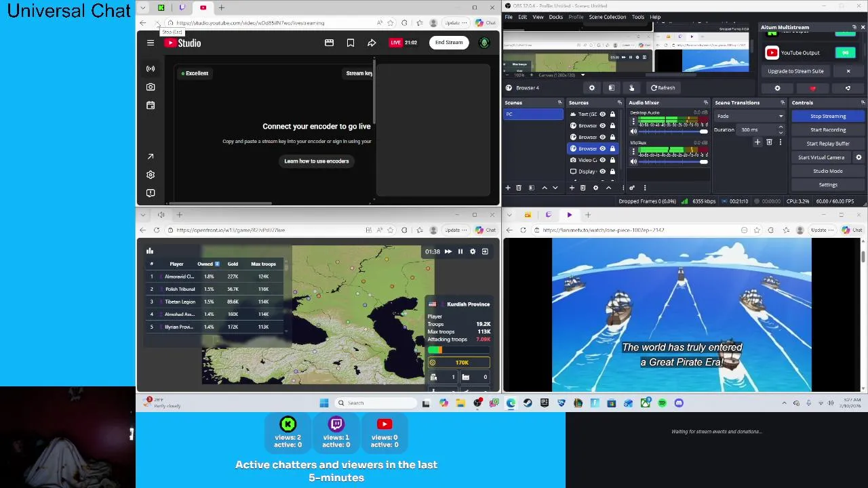Add a source with plus icon
This screenshot has height=488, width=868.
tap(572, 188)
